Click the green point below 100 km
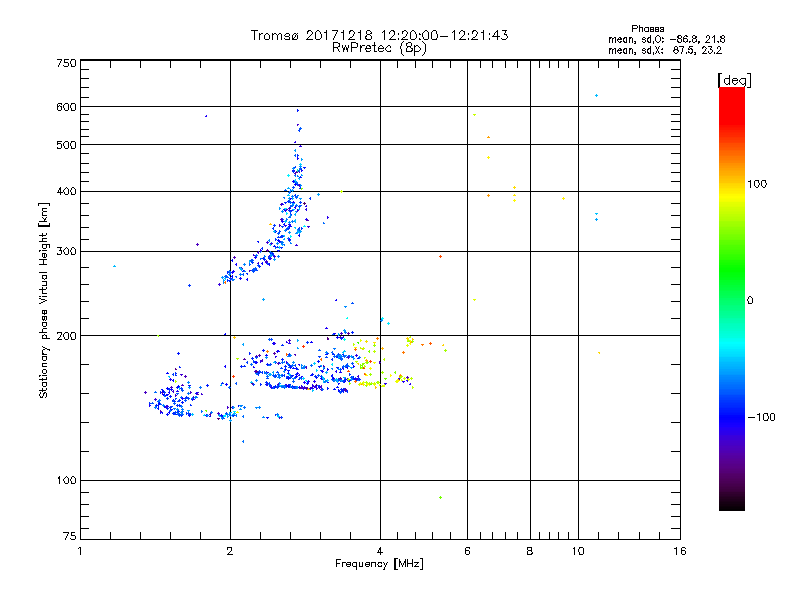The image size is (800, 600). tap(440, 497)
